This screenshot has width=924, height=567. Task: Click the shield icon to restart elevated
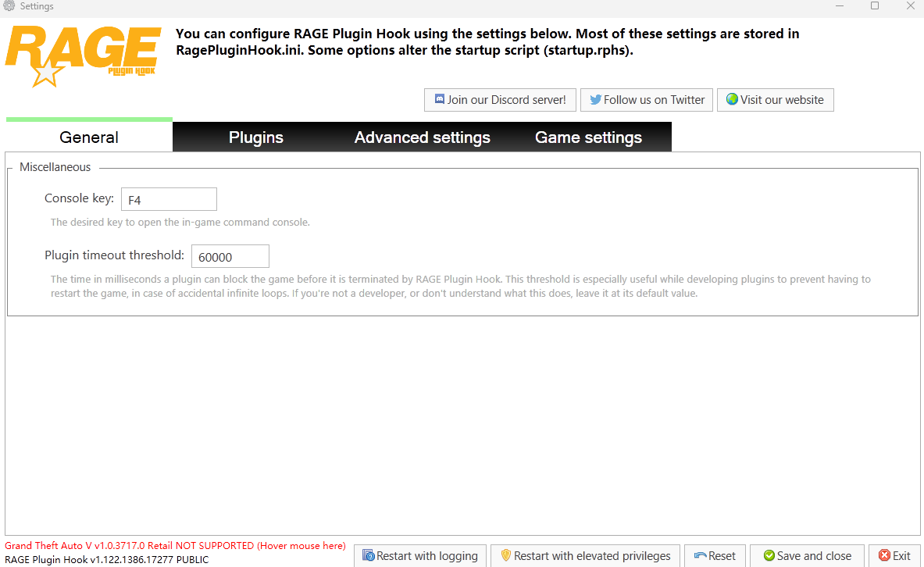(506, 556)
